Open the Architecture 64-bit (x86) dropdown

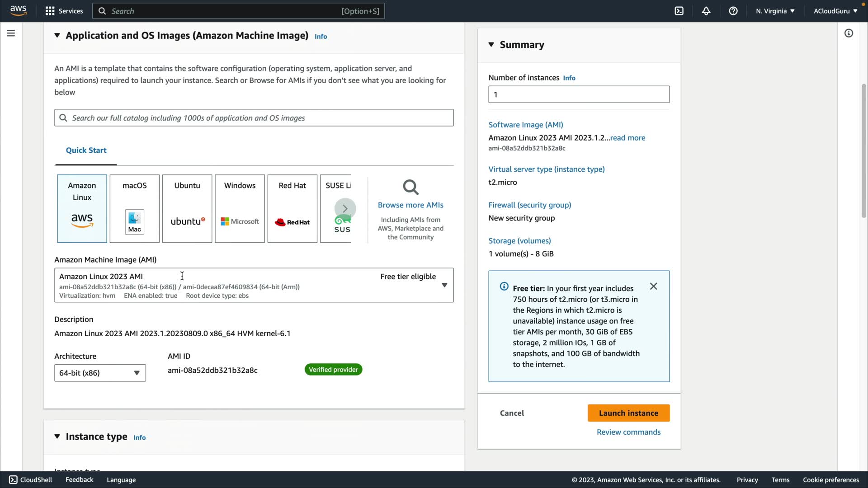click(100, 373)
